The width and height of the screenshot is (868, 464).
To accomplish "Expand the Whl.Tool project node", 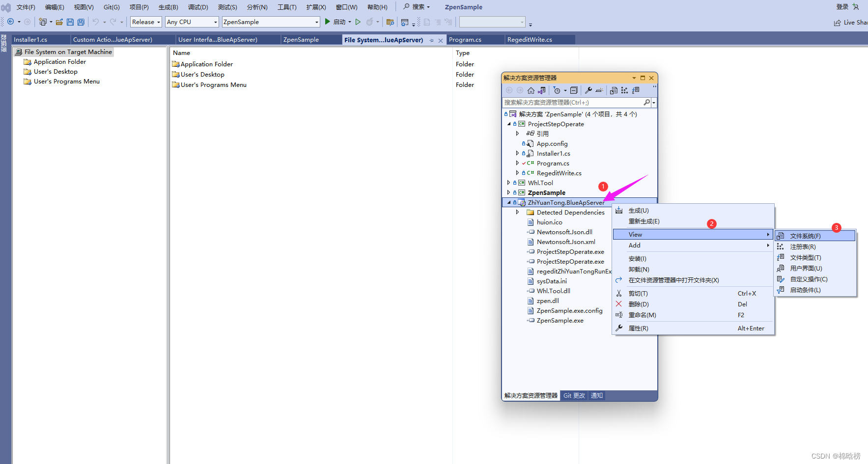I will (x=509, y=183).
